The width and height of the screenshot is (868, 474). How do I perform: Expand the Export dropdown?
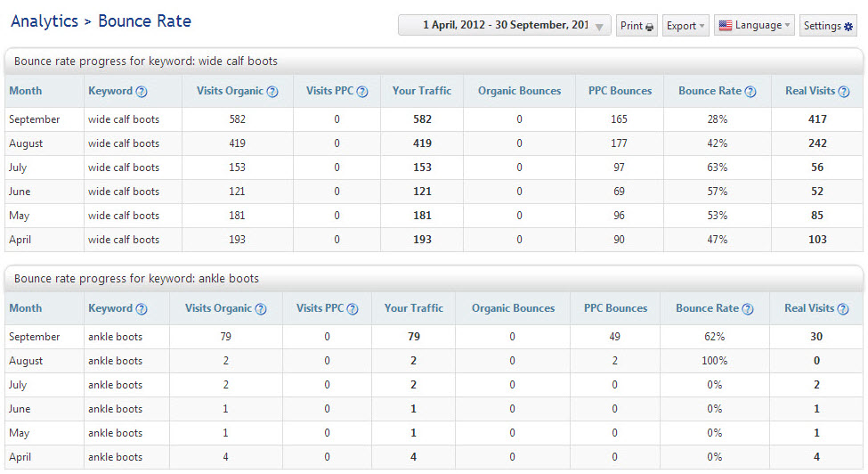pyautogui.click(x=685, y=26)
